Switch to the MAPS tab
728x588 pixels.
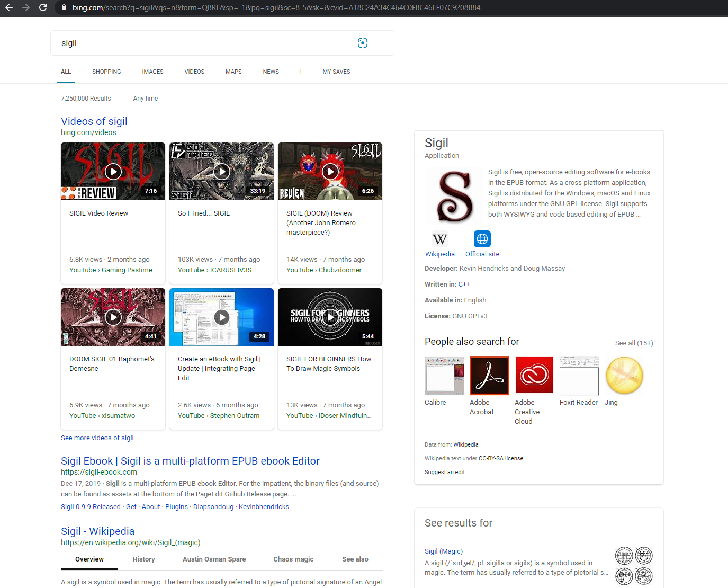click(x=233, y=72)
